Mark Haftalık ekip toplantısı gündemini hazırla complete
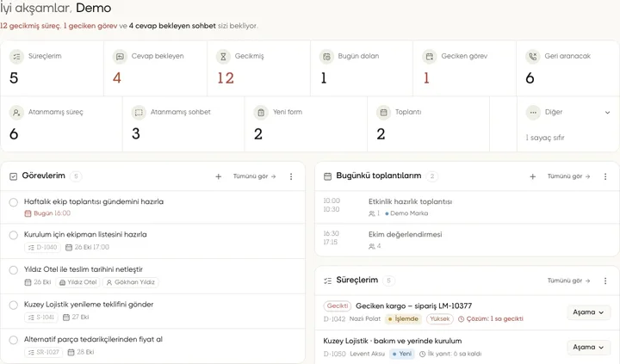 click(14, 202)
